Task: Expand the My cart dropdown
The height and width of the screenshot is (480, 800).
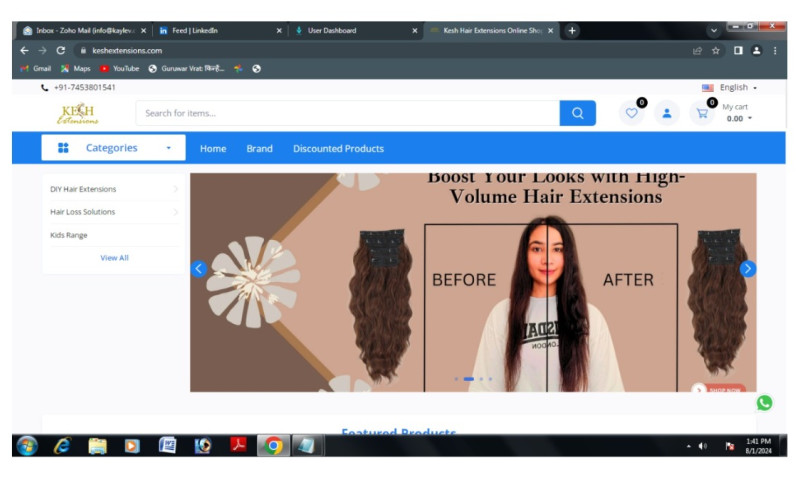Action: (738, 118)
